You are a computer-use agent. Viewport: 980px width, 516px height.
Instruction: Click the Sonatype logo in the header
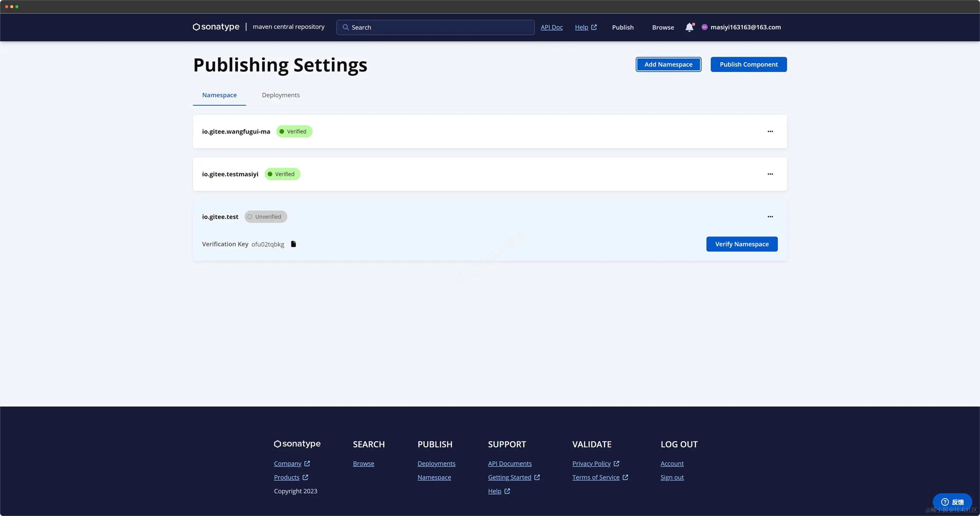pos(216,27)
